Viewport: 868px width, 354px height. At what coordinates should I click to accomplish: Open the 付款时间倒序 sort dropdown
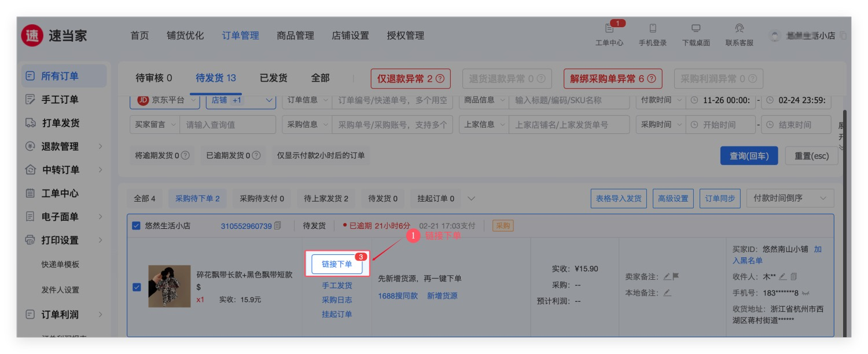pos(790,198)
